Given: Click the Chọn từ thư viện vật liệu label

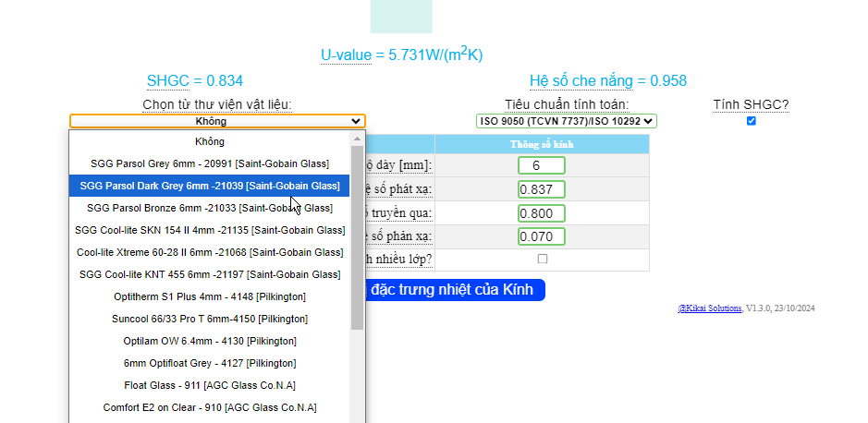Looking at the screenshot, I should (217, 104).
